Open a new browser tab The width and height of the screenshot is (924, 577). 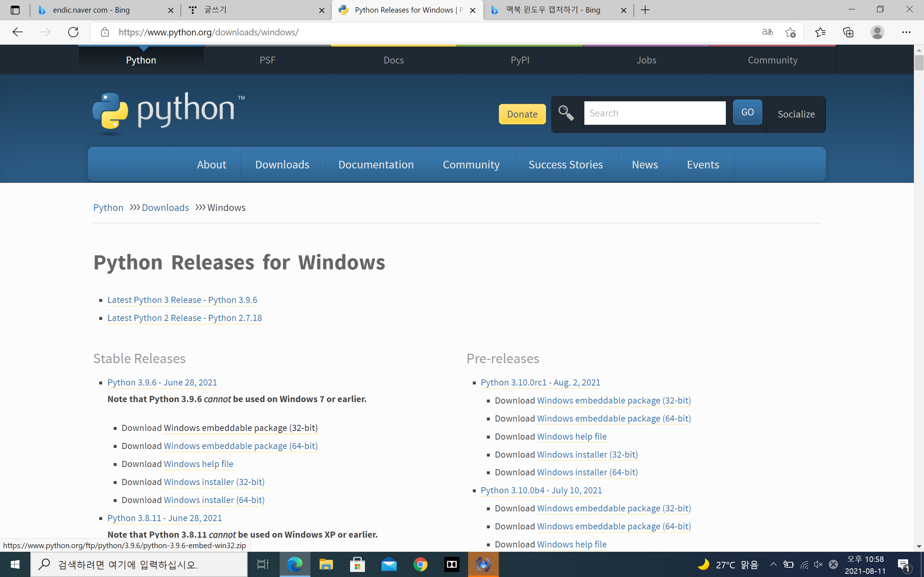tap(645, 10)
